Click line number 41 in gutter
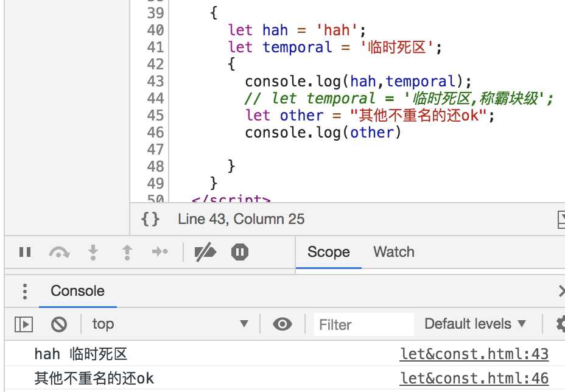Screen dimensions: 565x392 155,47
